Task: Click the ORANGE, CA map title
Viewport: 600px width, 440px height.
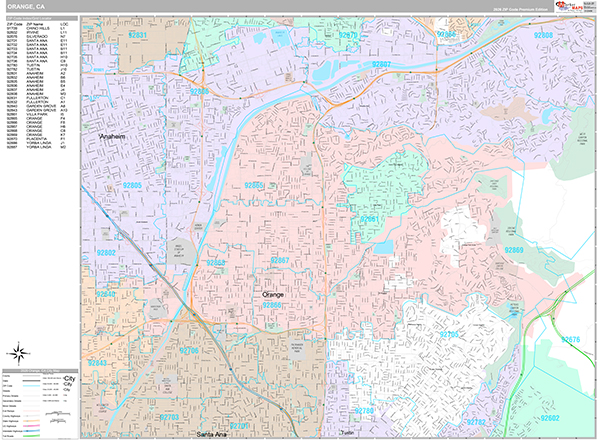Action: pyautogui.click(x=26, y=7)
